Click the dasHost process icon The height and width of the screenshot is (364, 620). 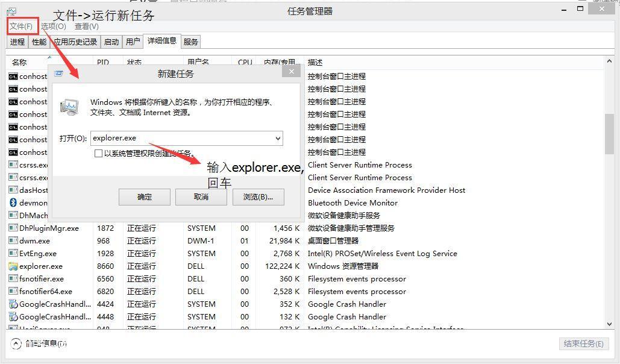(x=13, y=190)
